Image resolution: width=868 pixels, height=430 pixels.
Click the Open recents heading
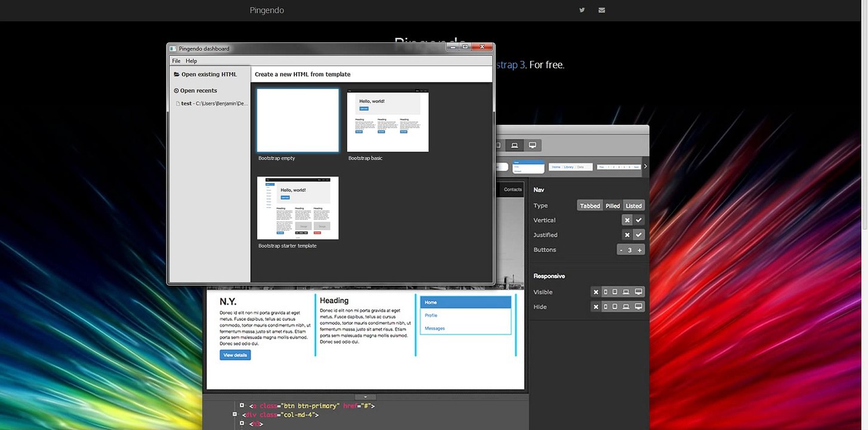point(195,91)
